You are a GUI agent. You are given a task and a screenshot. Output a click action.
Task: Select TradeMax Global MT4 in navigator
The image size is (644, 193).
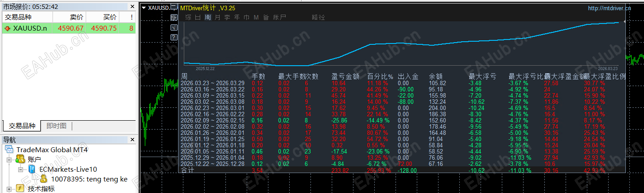pyautogui.click(x=52, y=150)
